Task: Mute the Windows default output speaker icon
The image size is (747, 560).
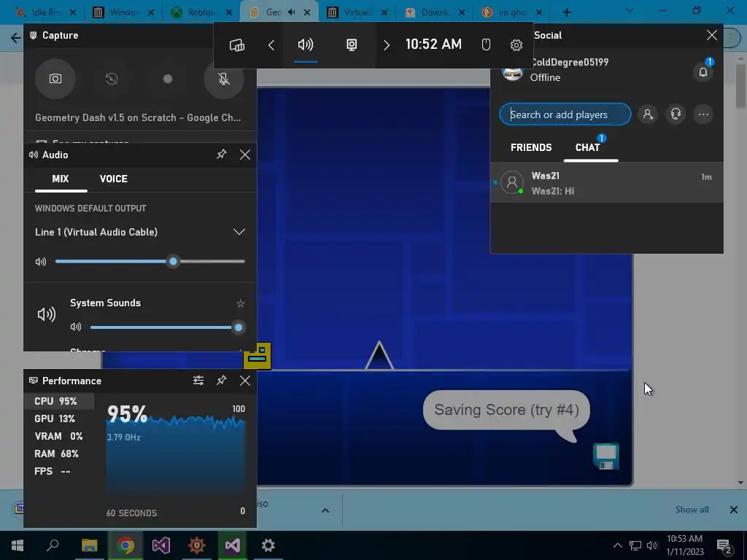Action: 41,262
